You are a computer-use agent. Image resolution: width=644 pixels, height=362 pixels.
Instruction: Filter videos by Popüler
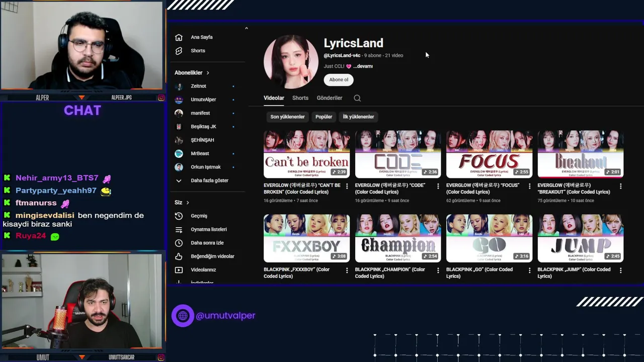324,117
